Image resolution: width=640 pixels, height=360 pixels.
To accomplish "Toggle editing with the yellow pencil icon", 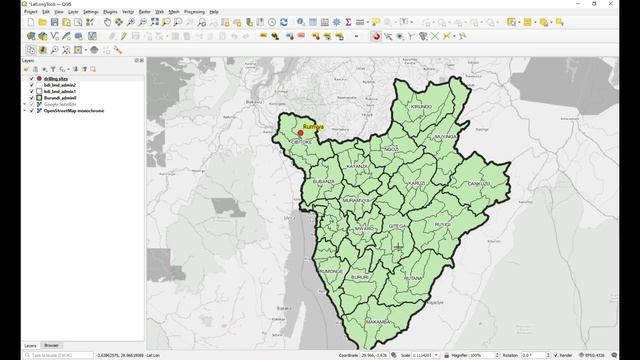I will click(124, 36).
